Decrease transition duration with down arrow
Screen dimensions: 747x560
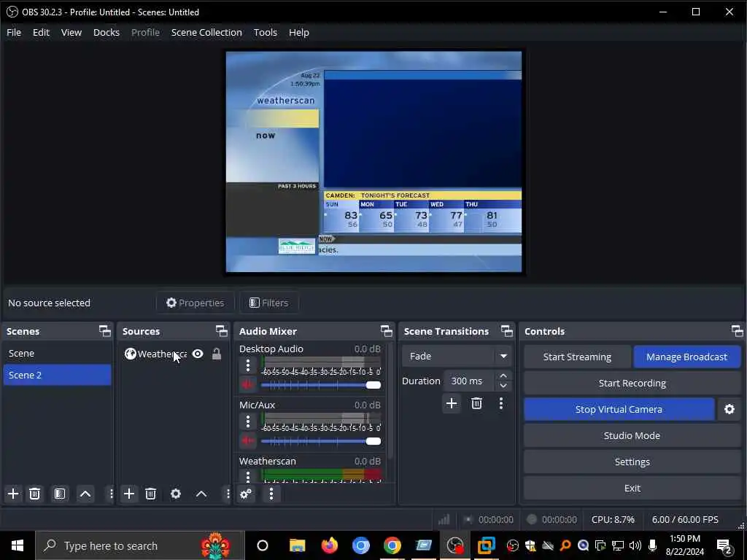[503, 386]
